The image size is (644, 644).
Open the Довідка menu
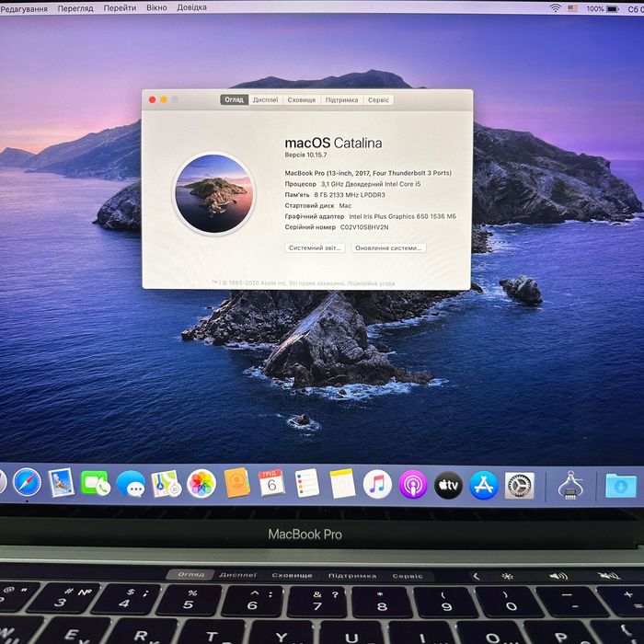tap(191, 7)
